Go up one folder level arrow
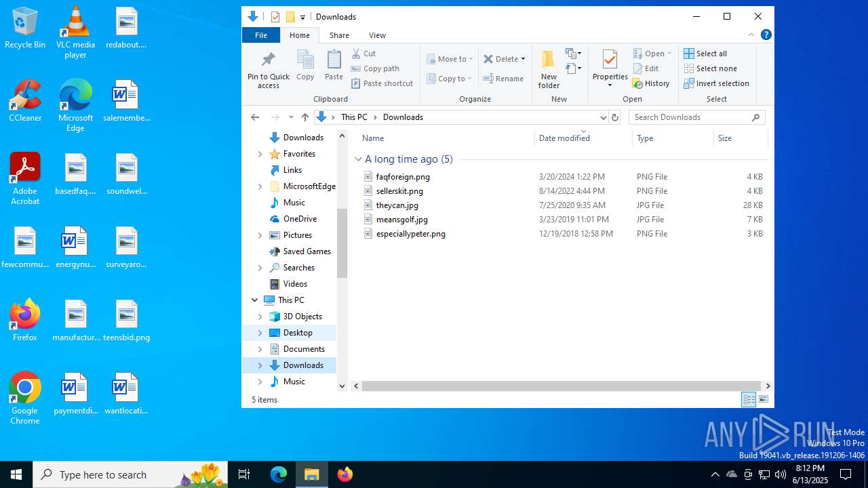Image resolution: width=868 pixels, height=488 pixels. tap(305, 117)
